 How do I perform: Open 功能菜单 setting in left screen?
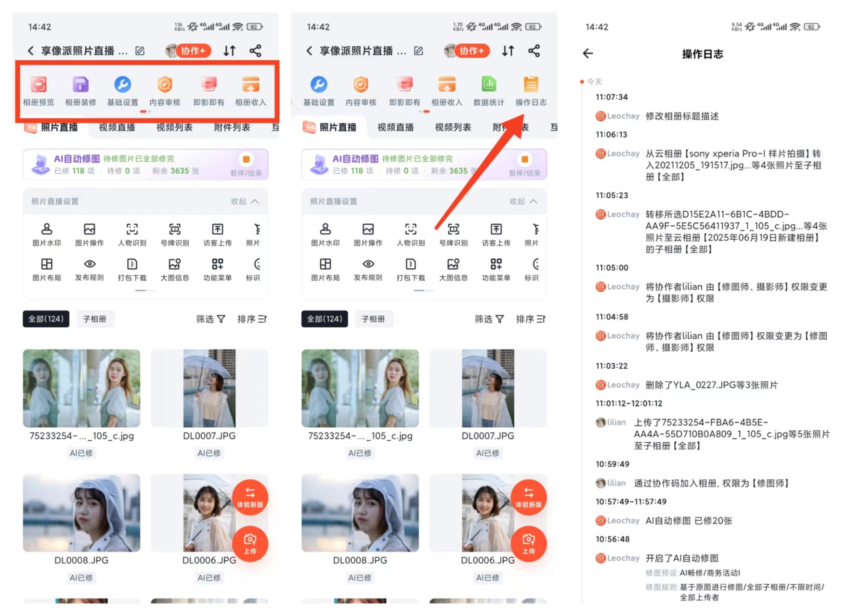click(x=217, y=270)
